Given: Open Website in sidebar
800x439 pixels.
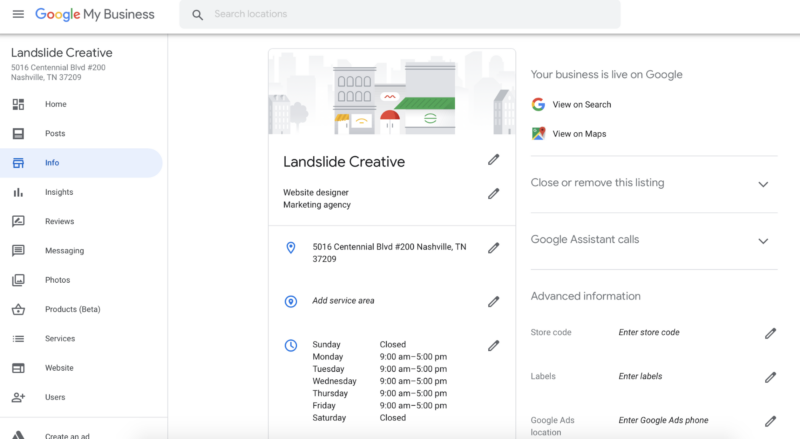Looking at the screenshot, I should [59, 368].
